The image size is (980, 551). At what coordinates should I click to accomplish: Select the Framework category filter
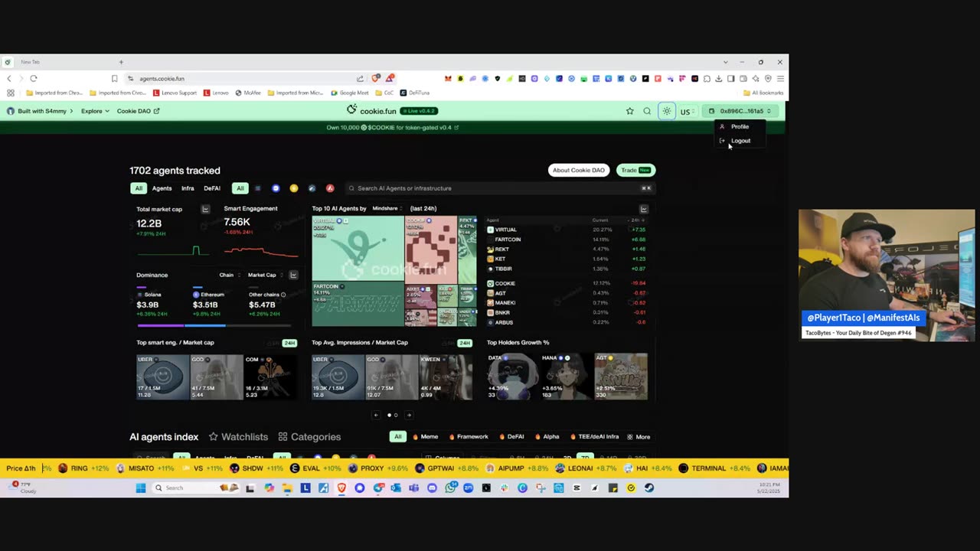(x=469, y=437)
